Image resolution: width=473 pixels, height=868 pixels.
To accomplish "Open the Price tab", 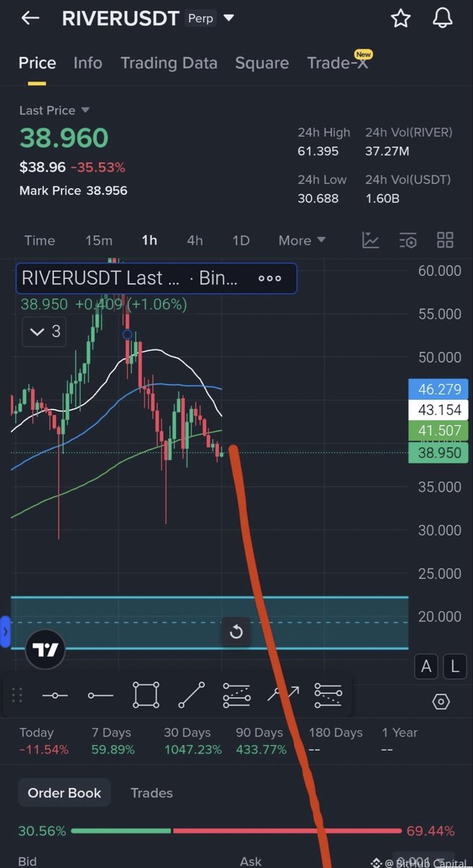I will [x=37, y=63].
